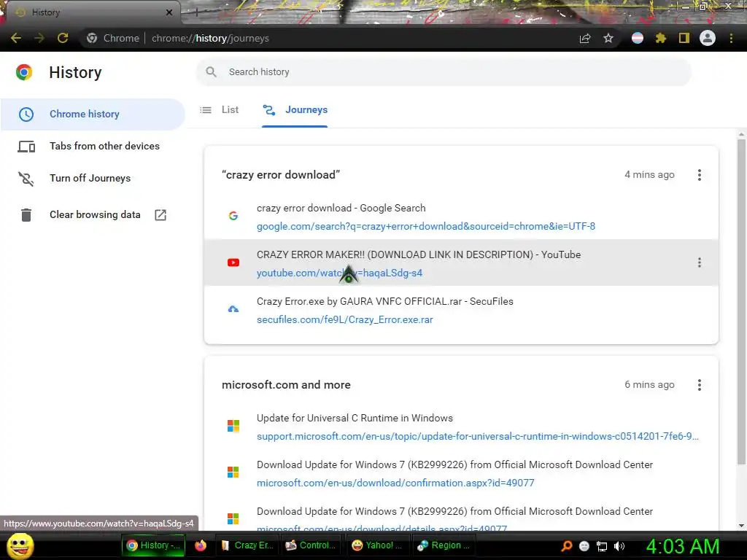Switch to the Control... taskbar window

pos(312,545)
